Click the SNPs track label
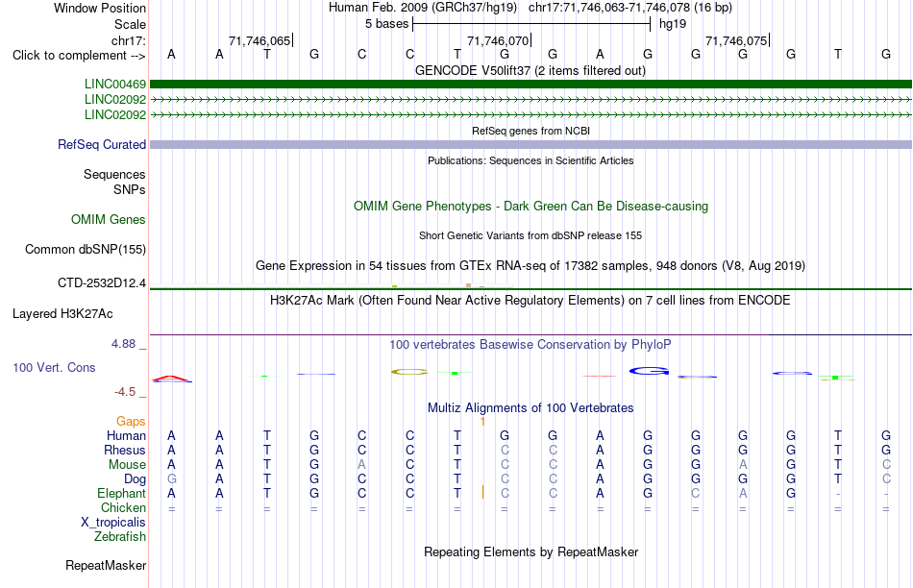This screenshot has width=913, height=588. pyautogui.click(x=130, y=190)
